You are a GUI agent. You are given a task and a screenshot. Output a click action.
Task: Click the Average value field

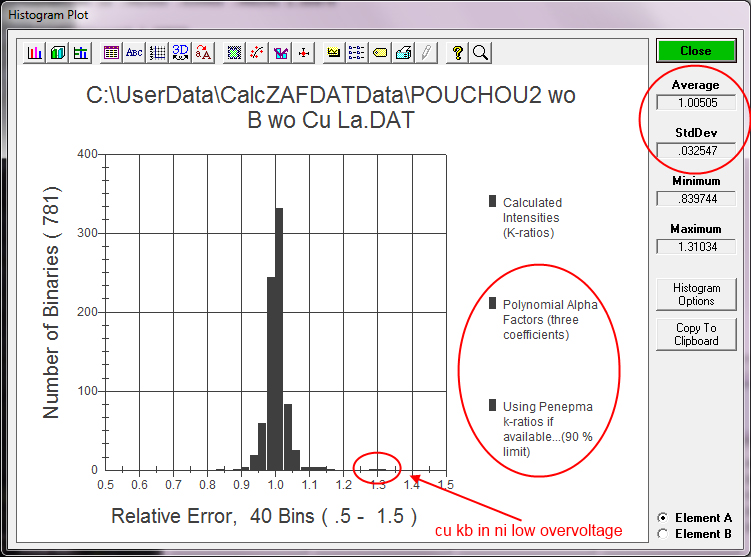[x=695, y=102]
